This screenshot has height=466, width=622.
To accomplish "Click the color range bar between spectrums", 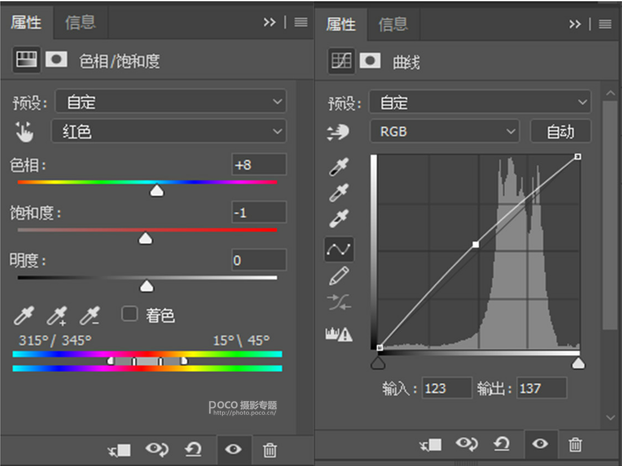I will (x=147, y=361).
